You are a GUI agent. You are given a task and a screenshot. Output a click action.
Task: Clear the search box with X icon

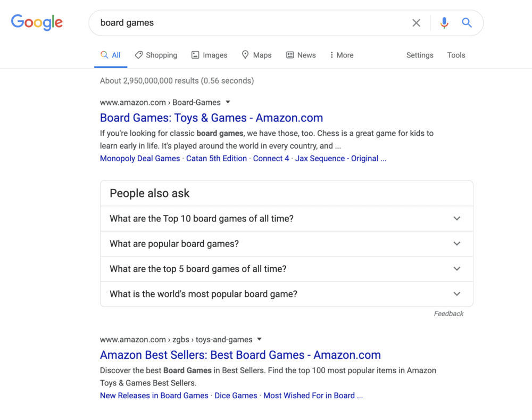pyautogui.click(x=416, y=23)
